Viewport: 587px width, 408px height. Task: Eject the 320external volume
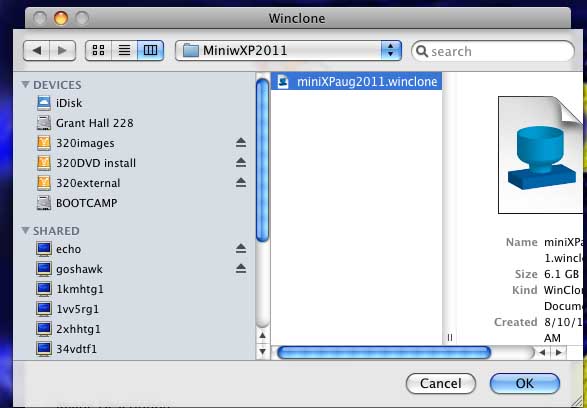click(241, 183)
